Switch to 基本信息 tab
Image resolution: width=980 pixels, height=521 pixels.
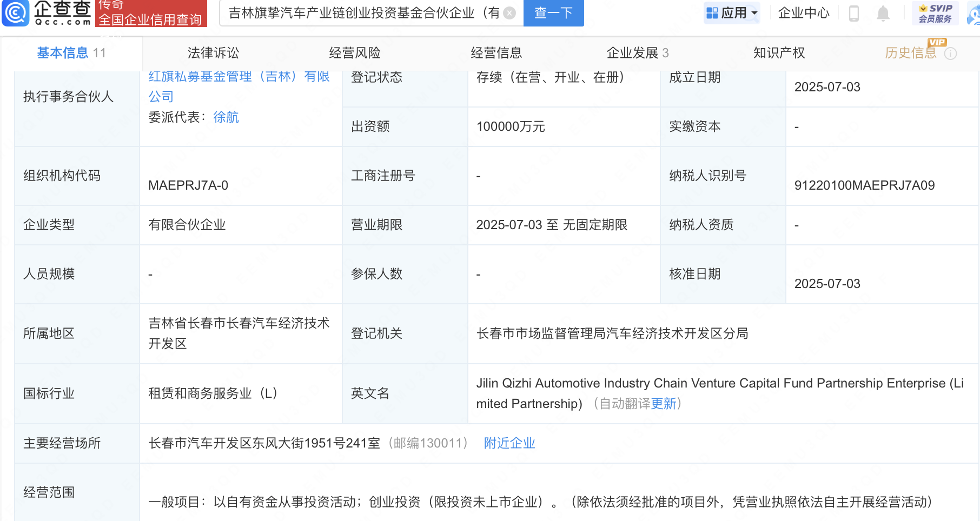(71, 53)
